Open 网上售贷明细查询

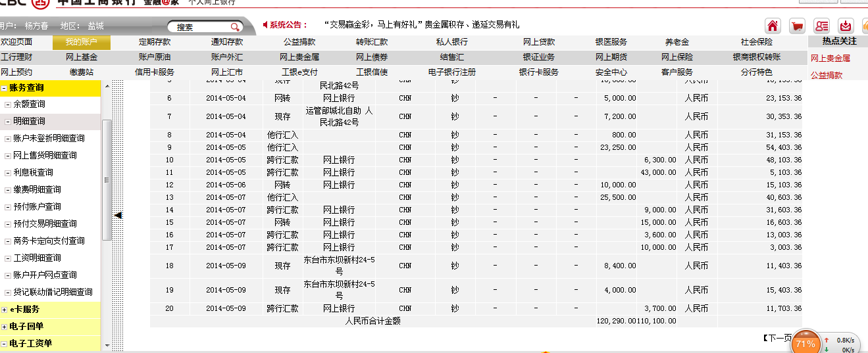[x=45, y=155]
